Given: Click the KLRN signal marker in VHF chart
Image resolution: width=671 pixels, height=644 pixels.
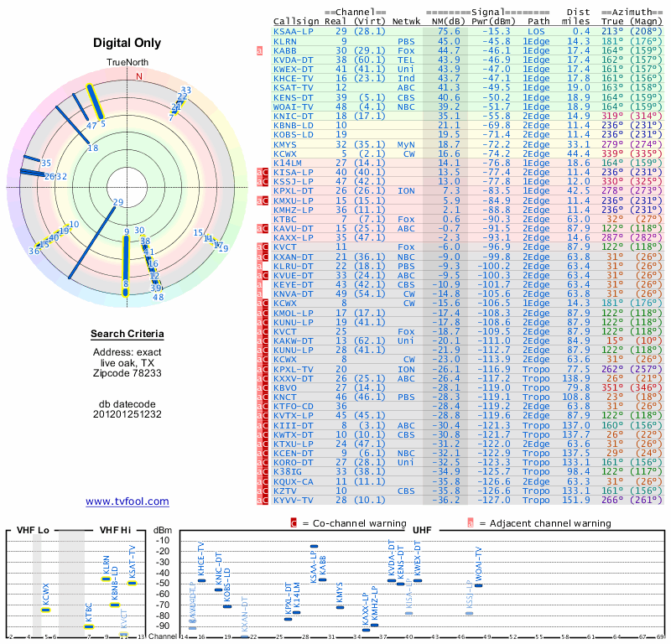Looking at the screenshot, I should click(107, 579).
